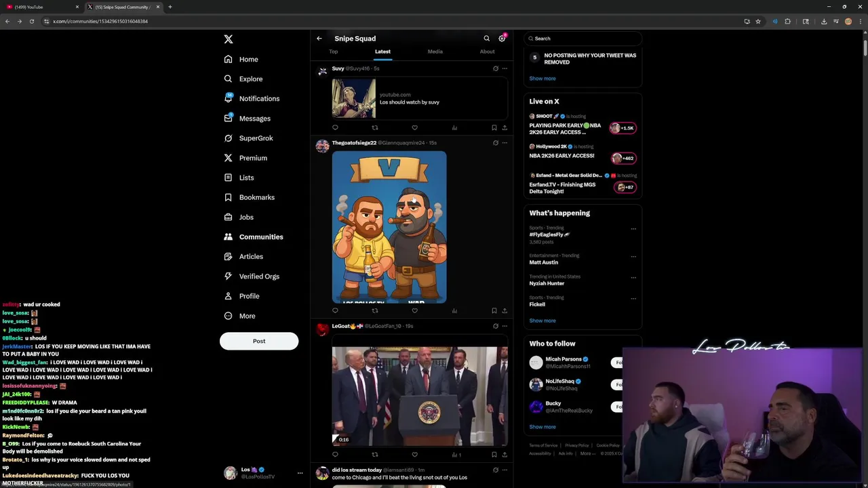The image size is (868, 488).
Task: Open options for Matt Austin trend
Action: [x=633, y=257]
